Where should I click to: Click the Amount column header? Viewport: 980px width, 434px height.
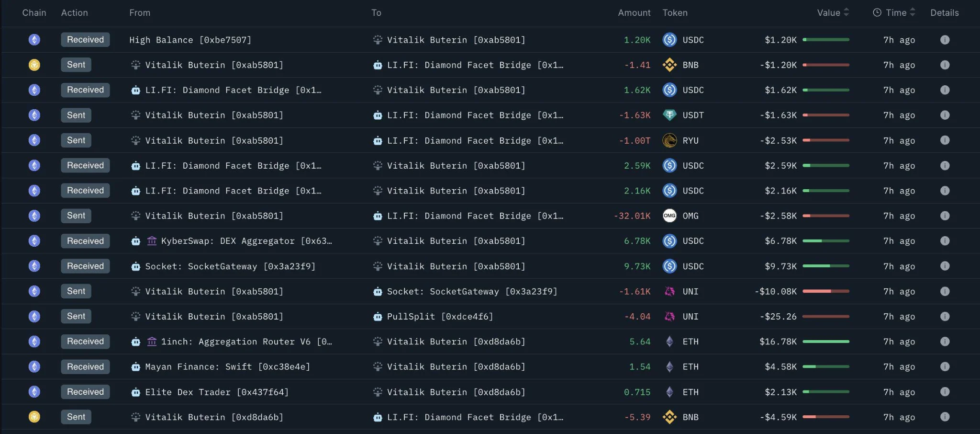pyautogui.click(x=634, y=12)
